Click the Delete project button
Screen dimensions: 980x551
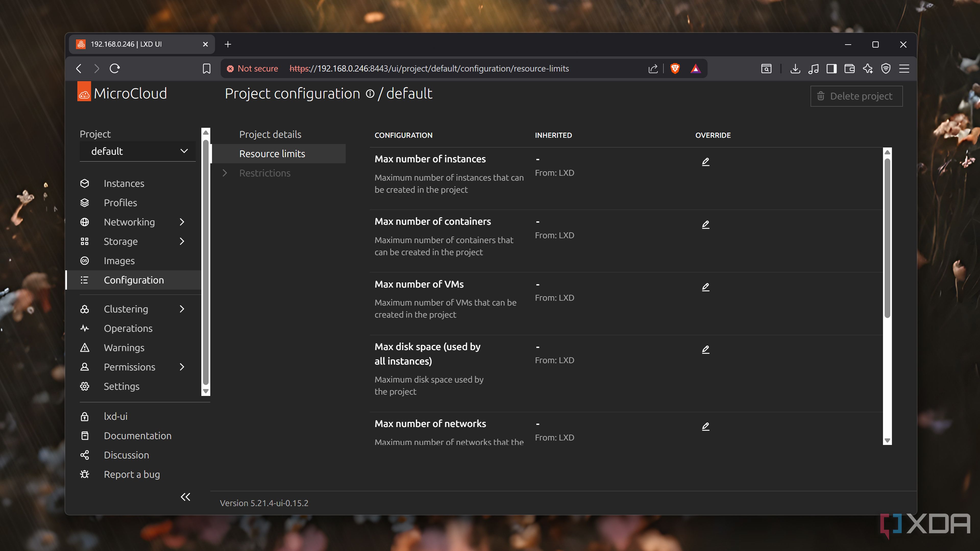click(856, 96)
